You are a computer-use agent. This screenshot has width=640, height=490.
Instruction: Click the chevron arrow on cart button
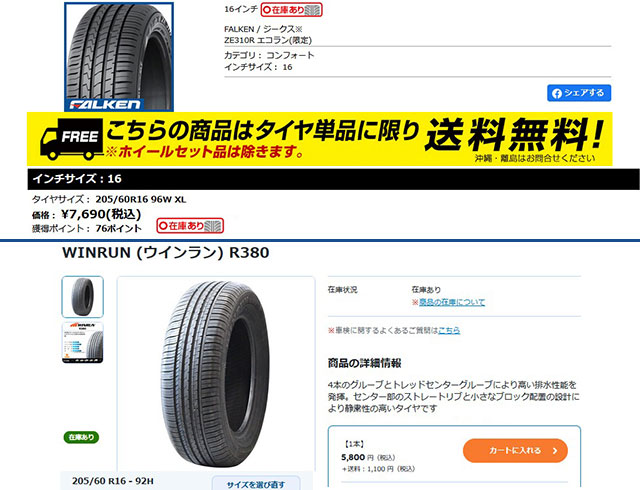555,451
